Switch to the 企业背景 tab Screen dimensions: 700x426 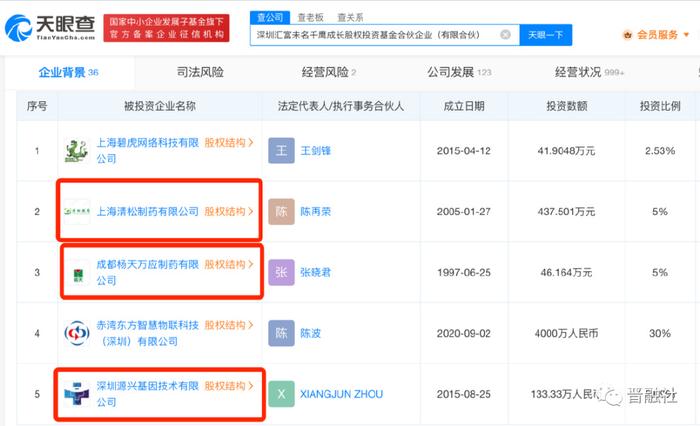click(68, 72)
